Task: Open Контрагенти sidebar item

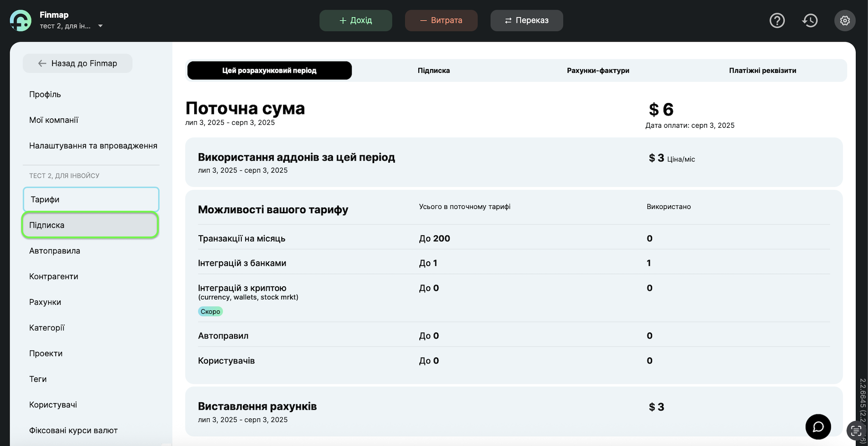Action: tap(54, 276)
